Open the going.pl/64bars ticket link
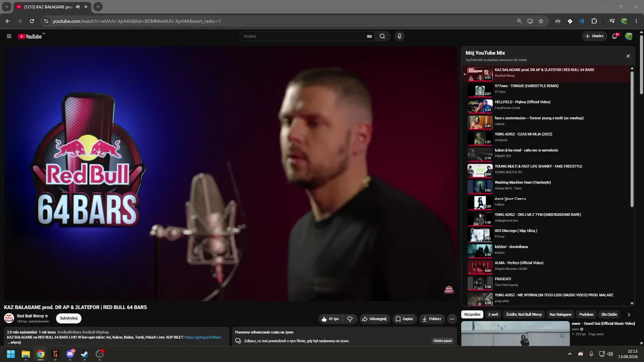Viewport: 644px width, 362px height. click(x=203, y=337)
